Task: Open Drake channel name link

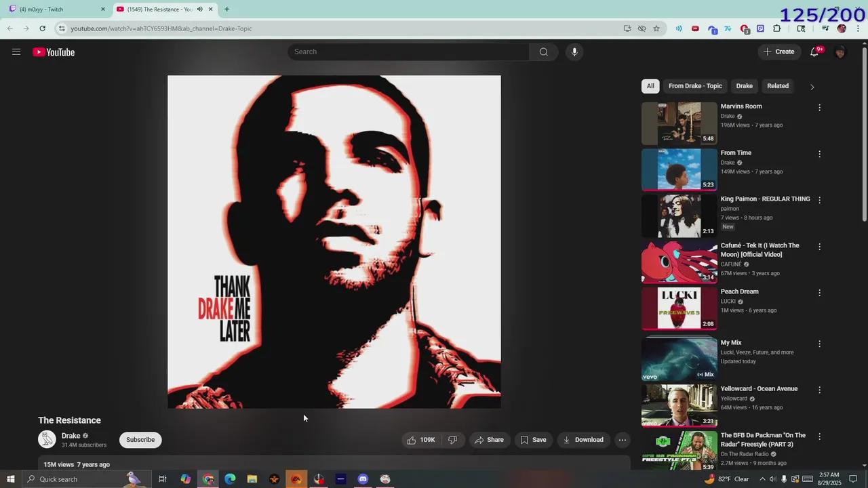Action: [x=71, y=436]
